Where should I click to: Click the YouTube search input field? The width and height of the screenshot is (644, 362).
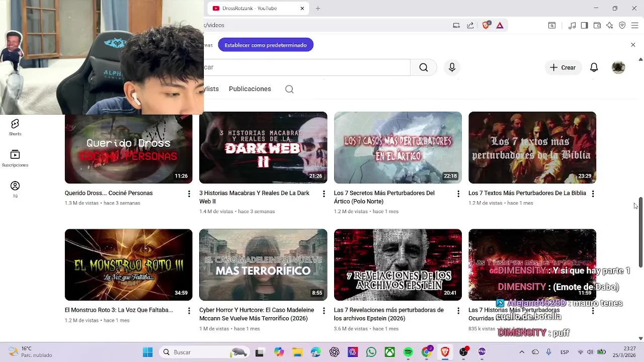[307, 67]
